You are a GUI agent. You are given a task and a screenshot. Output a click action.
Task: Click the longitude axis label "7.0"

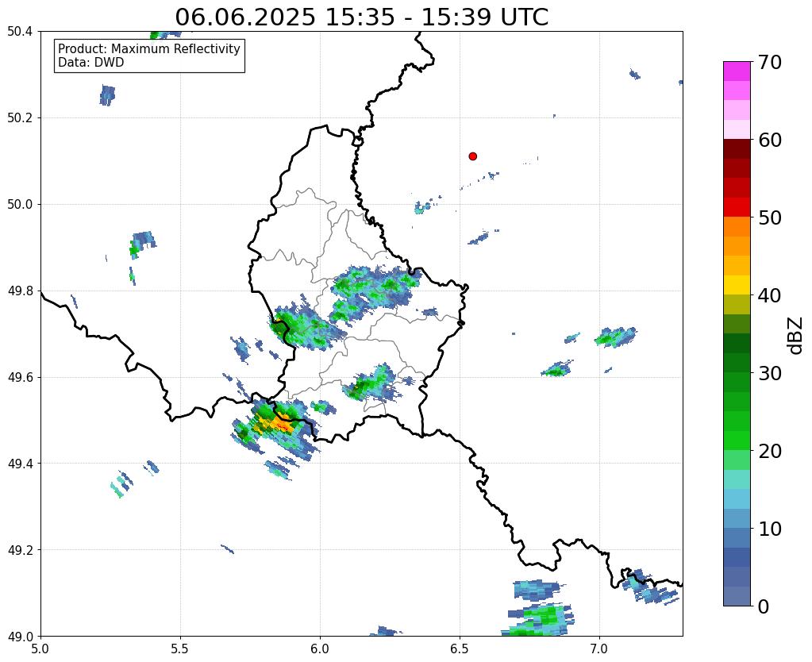(599, 649)
